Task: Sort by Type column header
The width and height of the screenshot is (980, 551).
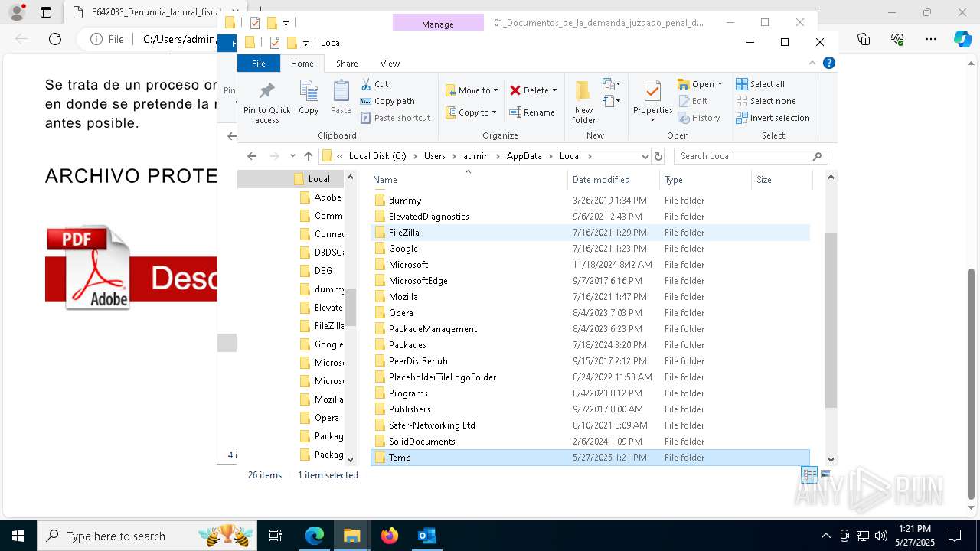Action: (x=705, y=180)
